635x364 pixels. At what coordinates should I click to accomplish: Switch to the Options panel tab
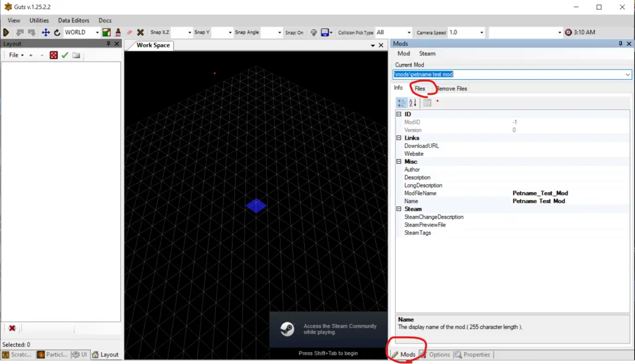(x=435, y=355)
